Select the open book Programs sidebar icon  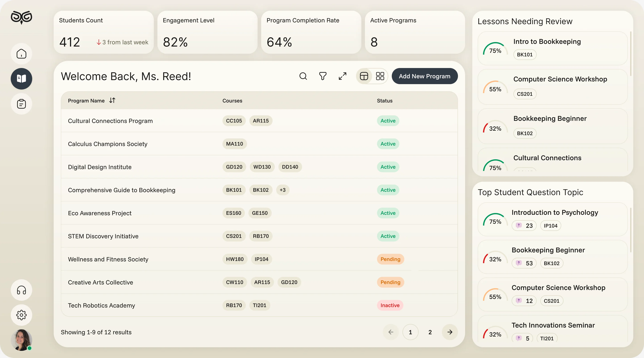[x=21, y=79]
